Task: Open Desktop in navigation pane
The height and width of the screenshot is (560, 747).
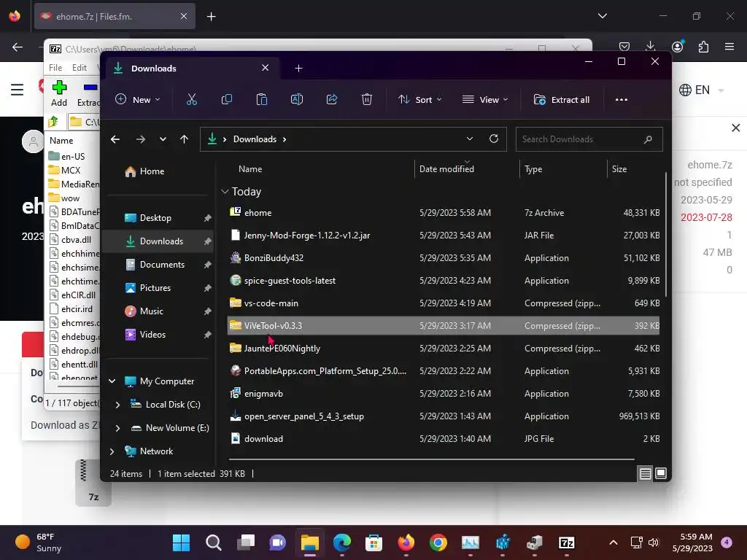Action: point(158,217)
